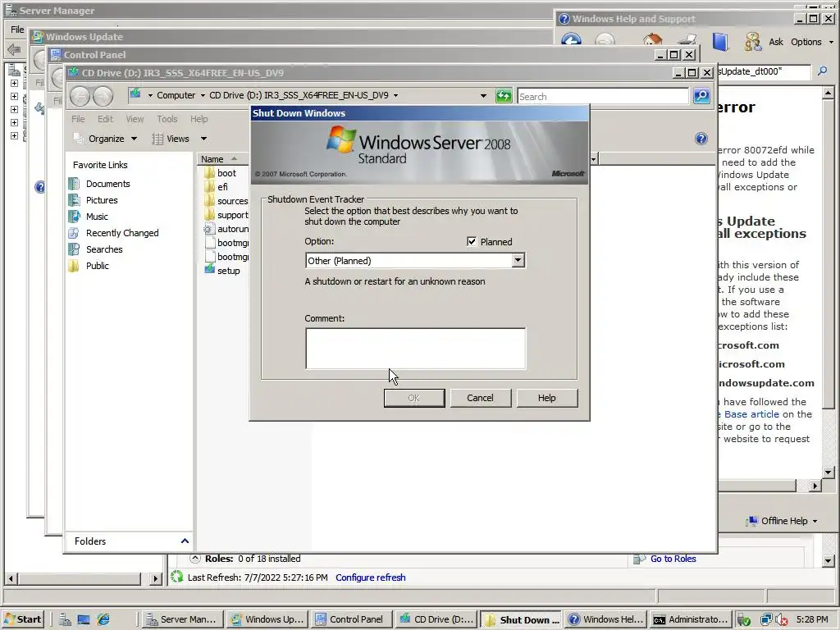Open the Edit menu in CD Drive window

click(105, 119)
